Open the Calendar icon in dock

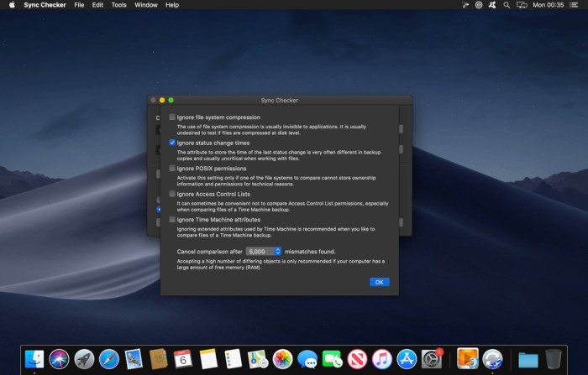[183, 359]
